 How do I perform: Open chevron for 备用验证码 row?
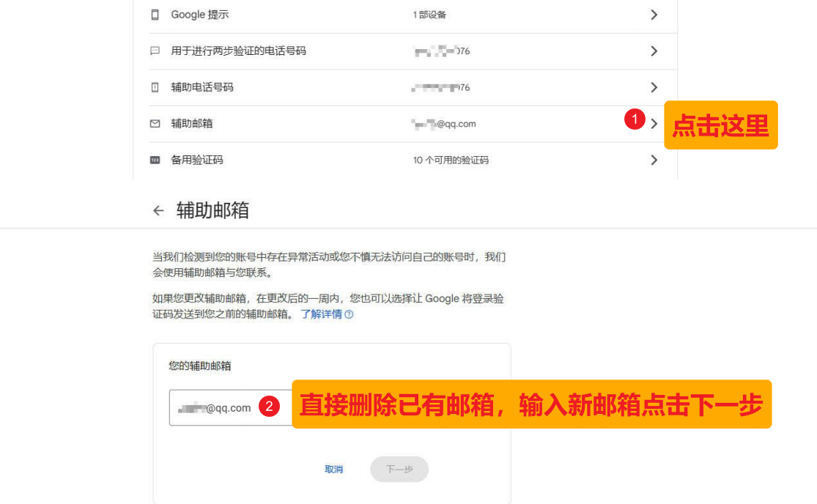pos(654,160)
